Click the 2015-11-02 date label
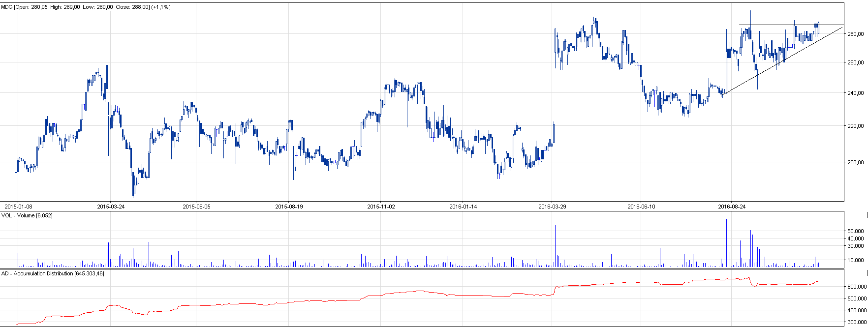 tap(381, 207)
